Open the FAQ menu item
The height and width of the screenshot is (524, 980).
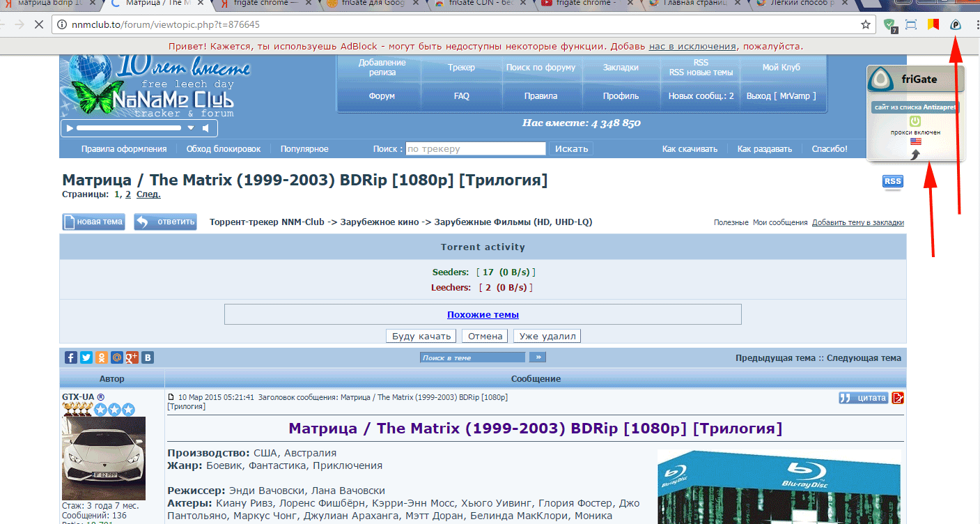[462, 96]
